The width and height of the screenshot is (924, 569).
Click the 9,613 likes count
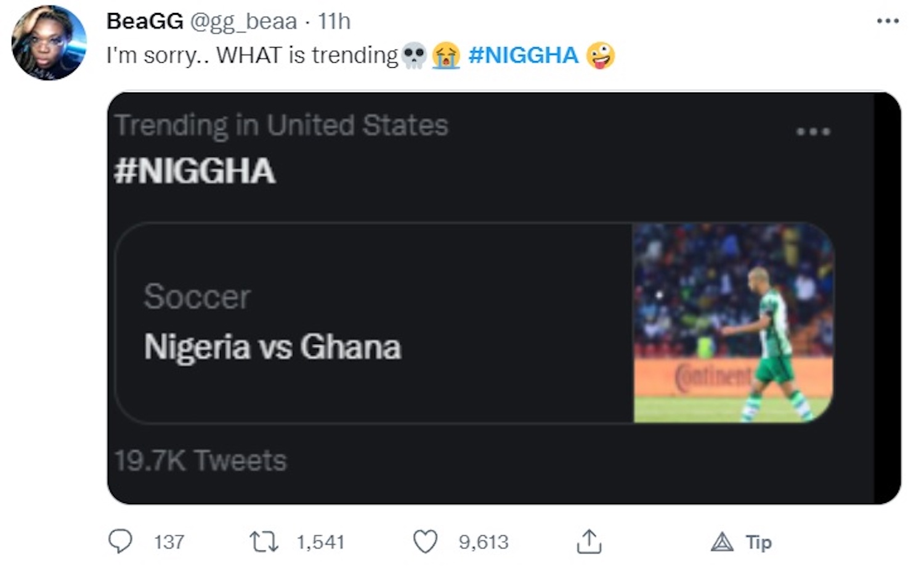(x=484, y=542)
